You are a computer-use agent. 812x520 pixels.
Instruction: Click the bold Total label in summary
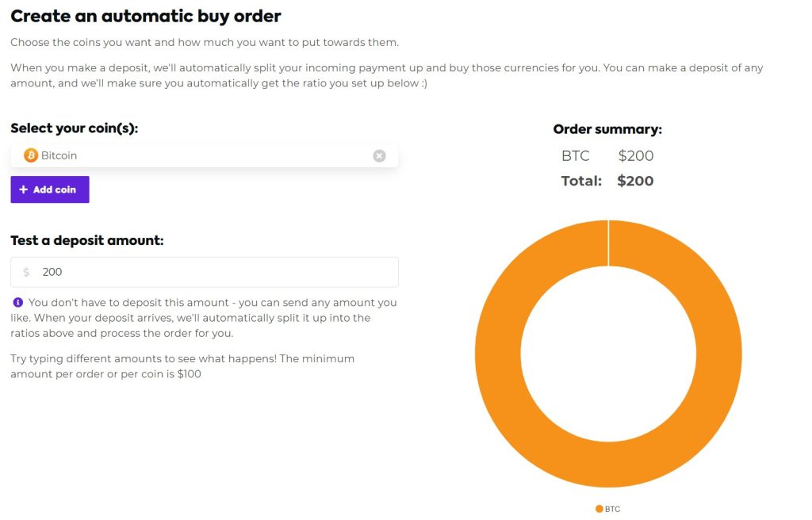click(581, 181)
